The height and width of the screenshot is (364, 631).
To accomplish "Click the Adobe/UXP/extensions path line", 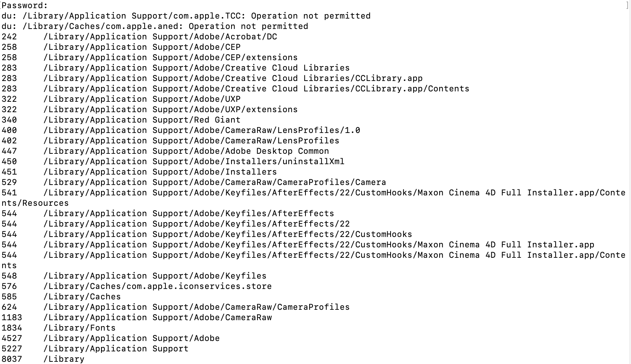I will (x=170, y=110).
